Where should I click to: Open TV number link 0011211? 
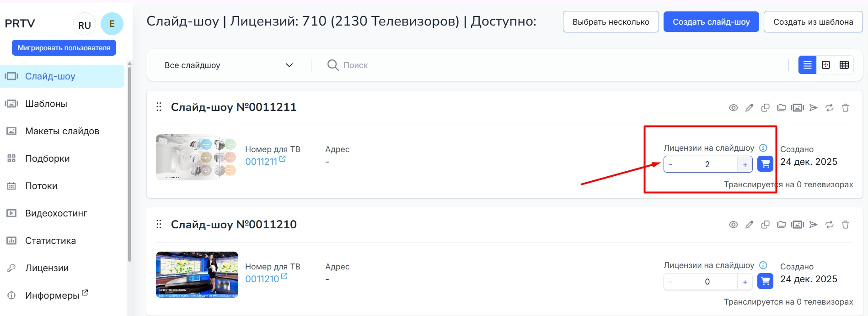[x=262, y=162]
